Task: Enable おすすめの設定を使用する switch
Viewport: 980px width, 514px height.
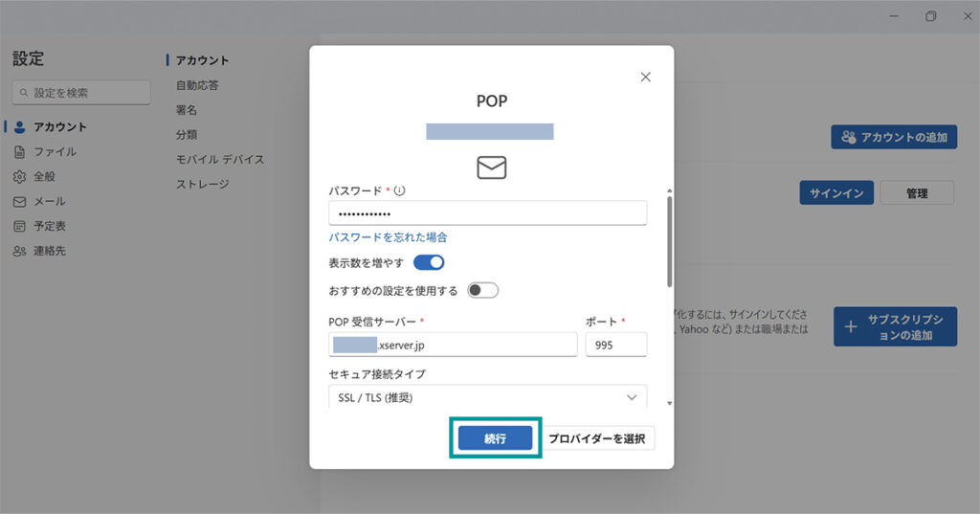Action: coord(483,290)
